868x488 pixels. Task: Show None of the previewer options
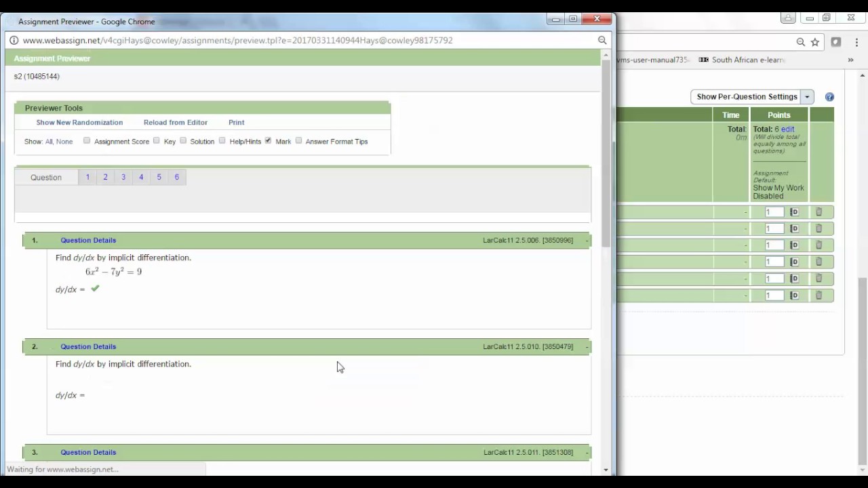coord(64,142)
